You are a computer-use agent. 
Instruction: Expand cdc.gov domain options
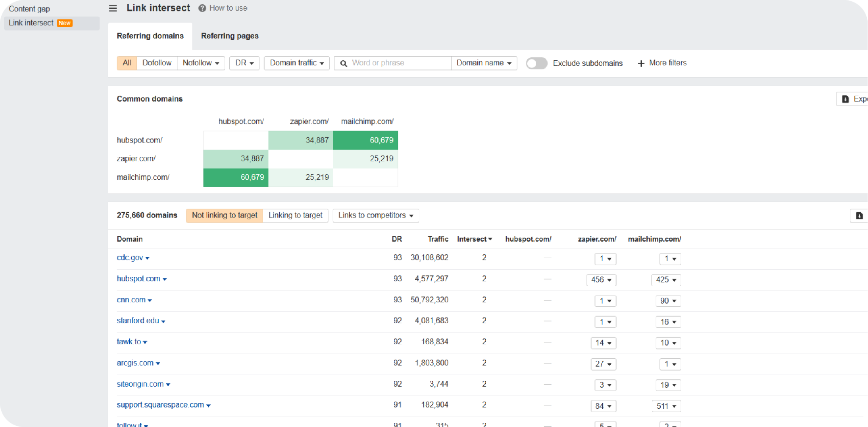(147, 258)
